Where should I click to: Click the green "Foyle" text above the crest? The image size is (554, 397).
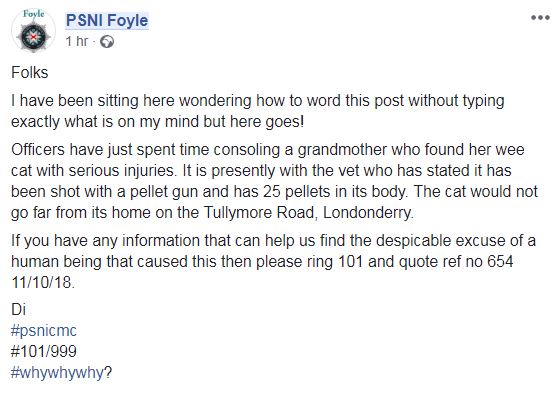click(34, 14)
